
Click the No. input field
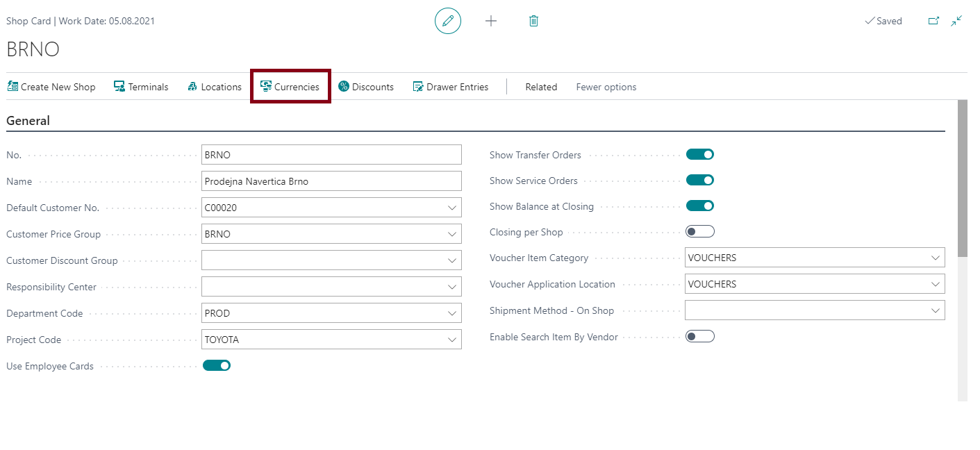(331, 155)
